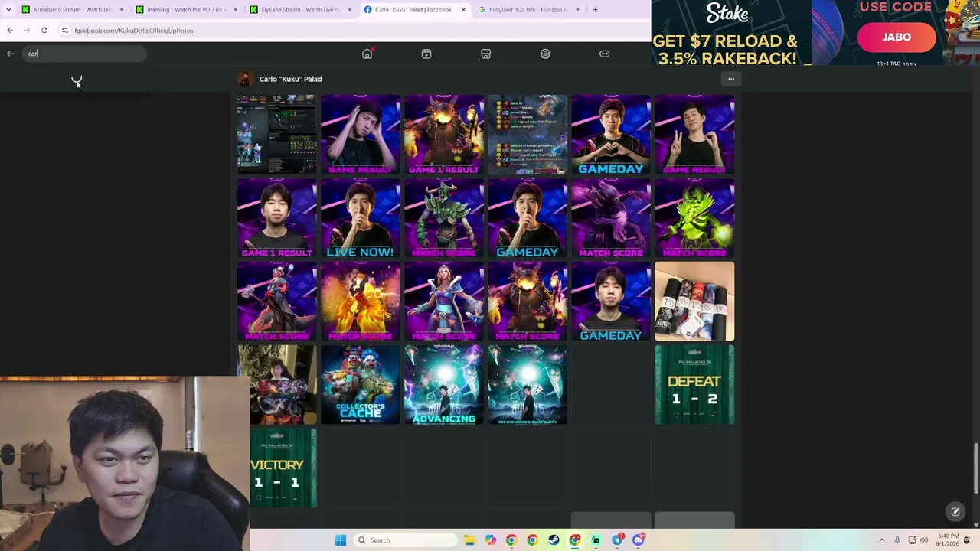The width and height of the screenshot is (980, 551).
Task: Open Facebook Reels icon
Action: [426, 54]
